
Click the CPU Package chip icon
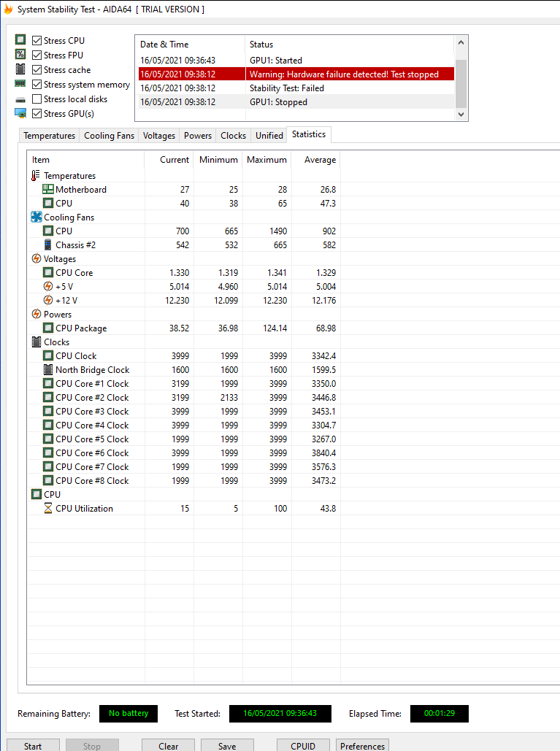48,328
